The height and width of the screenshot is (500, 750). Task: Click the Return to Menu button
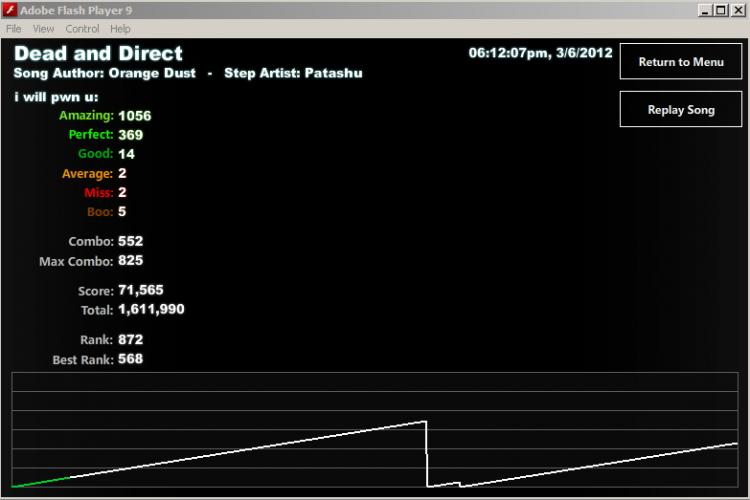(x=681, y=62)
